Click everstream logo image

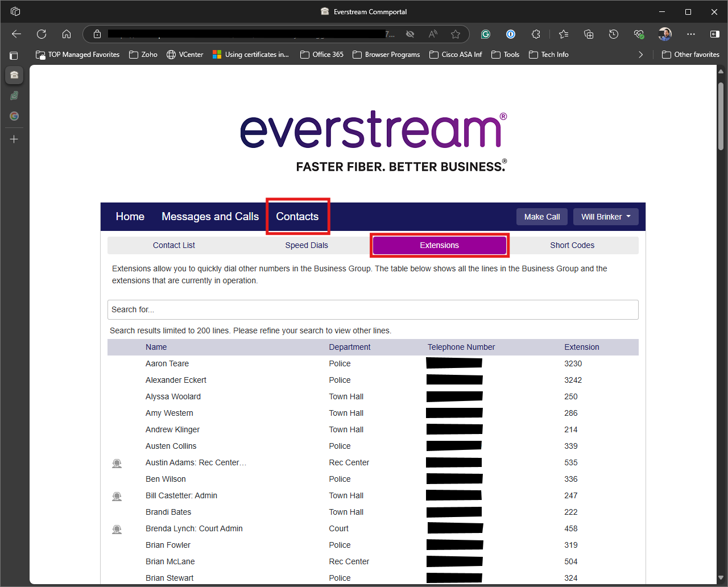(373, 142)
